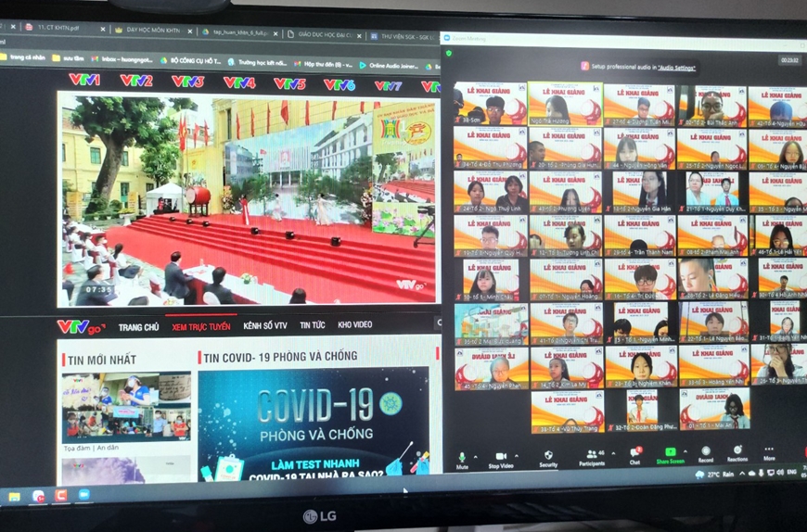Switch to the "tap_huan_khtn_6_full" browser tab
807x532 pixels.
pyautogui.click(x=240, y=32)
